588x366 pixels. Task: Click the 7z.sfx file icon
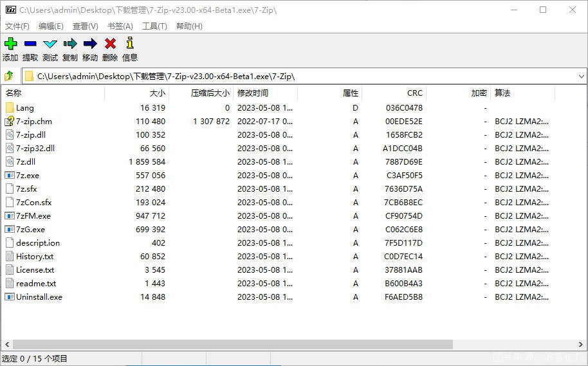click(10, 188)
